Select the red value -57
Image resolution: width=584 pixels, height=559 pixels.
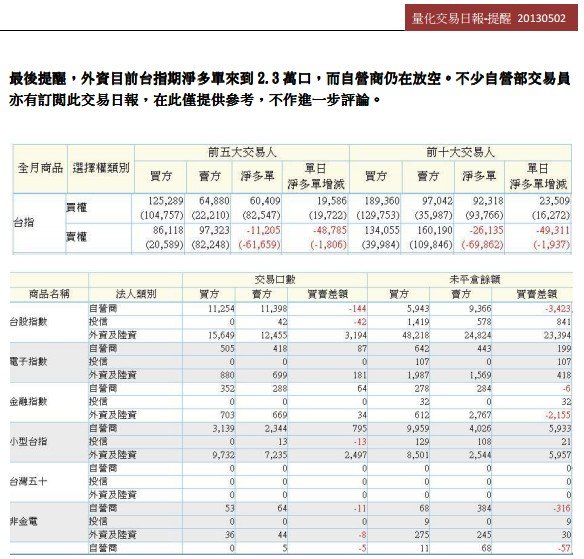click(x=565, y=548)
